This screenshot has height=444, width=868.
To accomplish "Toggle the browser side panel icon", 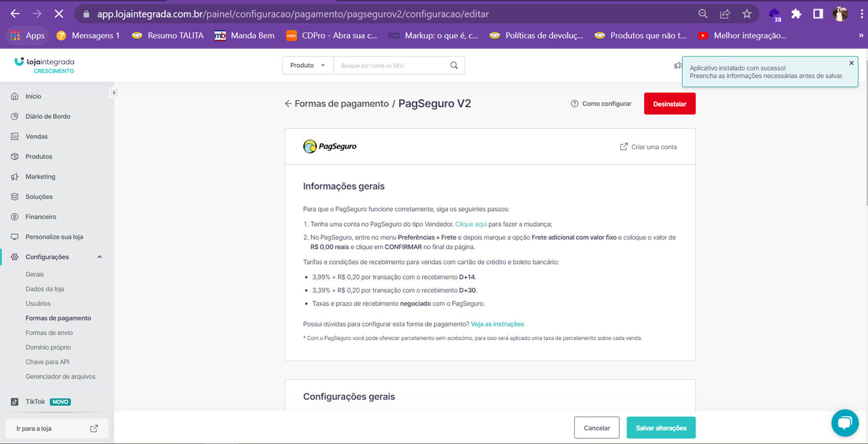I will coord(818,14).
